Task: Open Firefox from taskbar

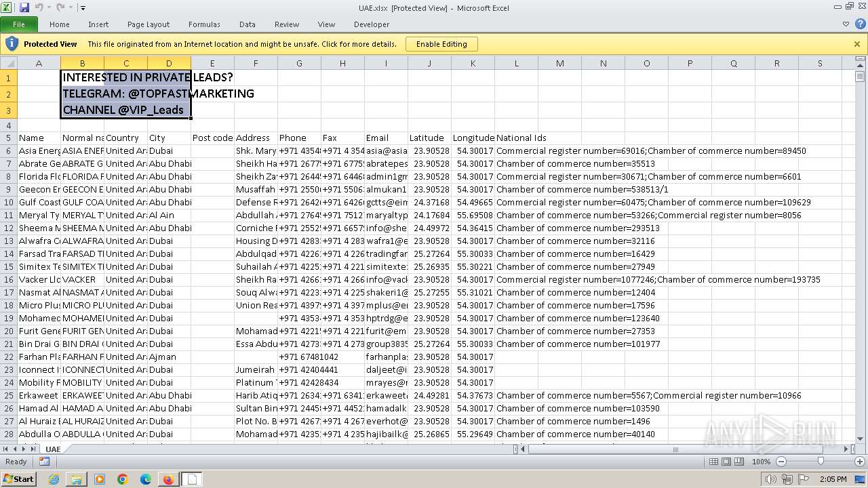Action: [x=168, y=479]
